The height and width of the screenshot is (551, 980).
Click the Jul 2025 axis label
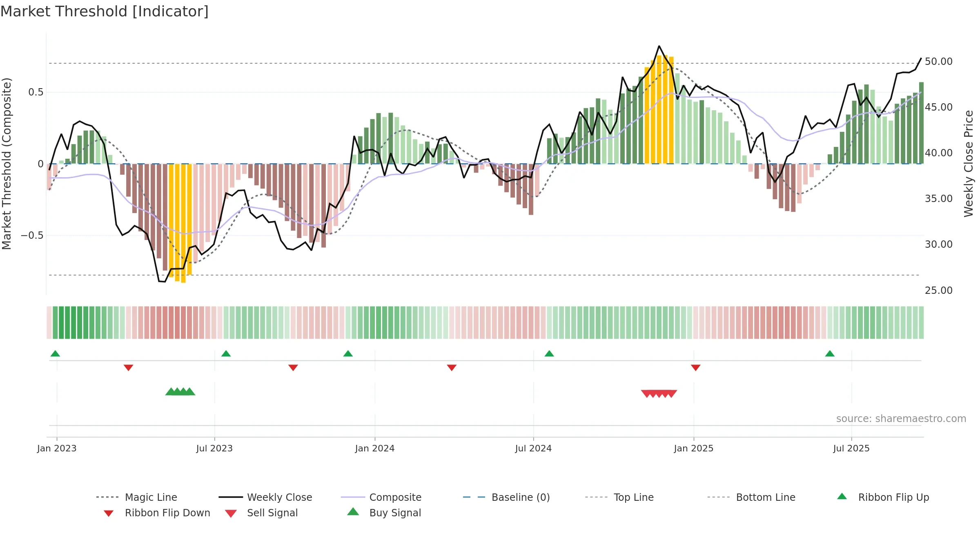click(x=851, y=449)
